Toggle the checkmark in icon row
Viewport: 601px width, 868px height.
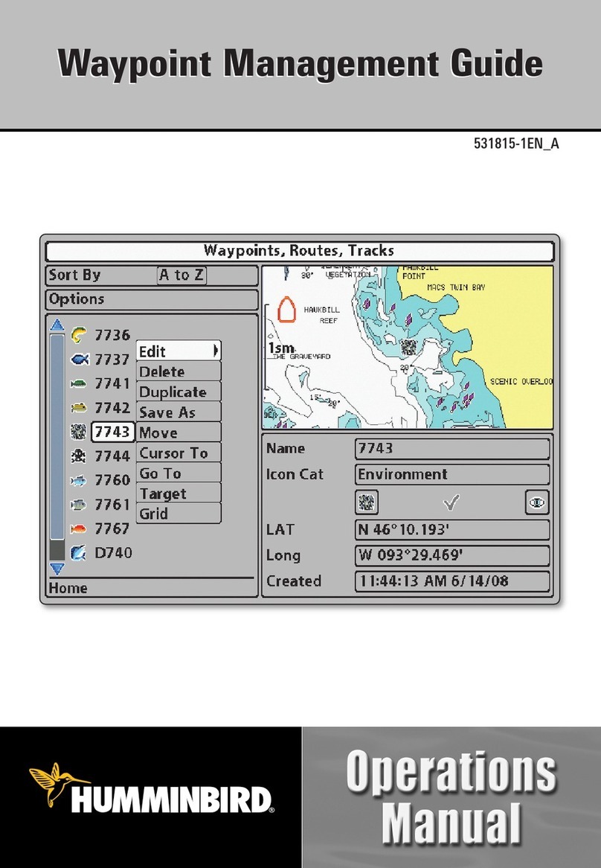(x=451, y=502)
